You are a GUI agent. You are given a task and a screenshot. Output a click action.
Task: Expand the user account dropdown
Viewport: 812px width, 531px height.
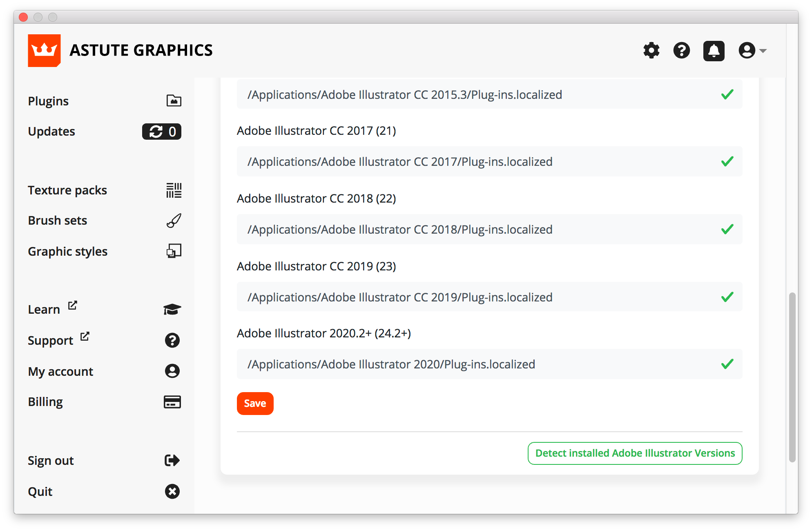point(752,51)
